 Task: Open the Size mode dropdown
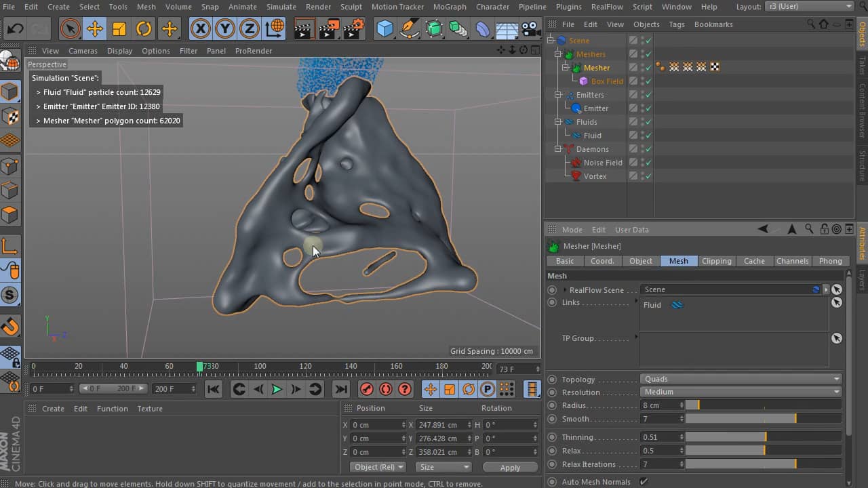443,467
